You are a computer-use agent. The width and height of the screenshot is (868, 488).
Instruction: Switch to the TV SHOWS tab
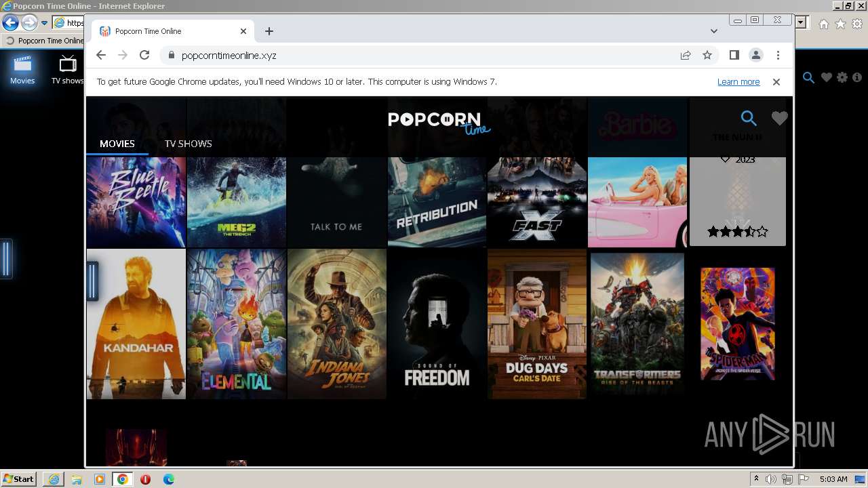coord(189,144)
